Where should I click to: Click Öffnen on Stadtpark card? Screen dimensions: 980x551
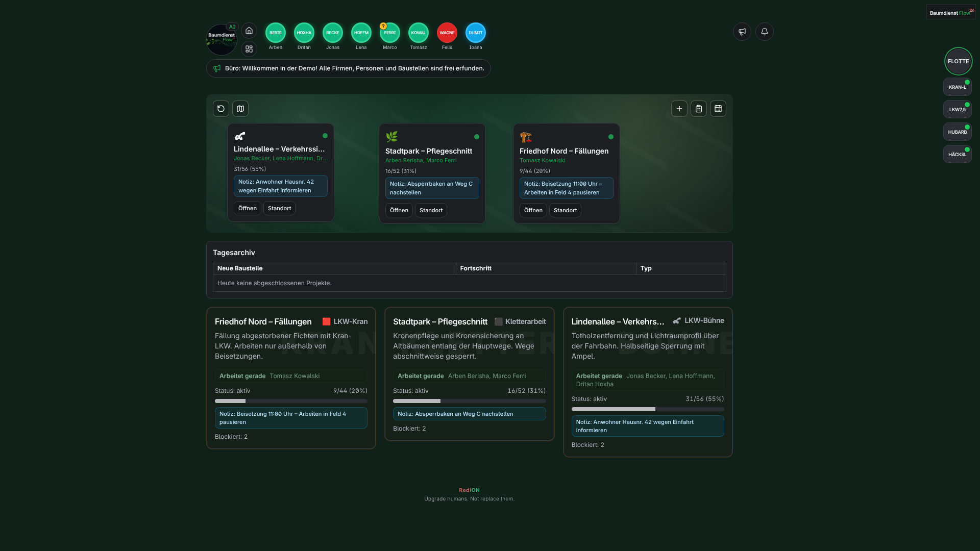(399, 210)
